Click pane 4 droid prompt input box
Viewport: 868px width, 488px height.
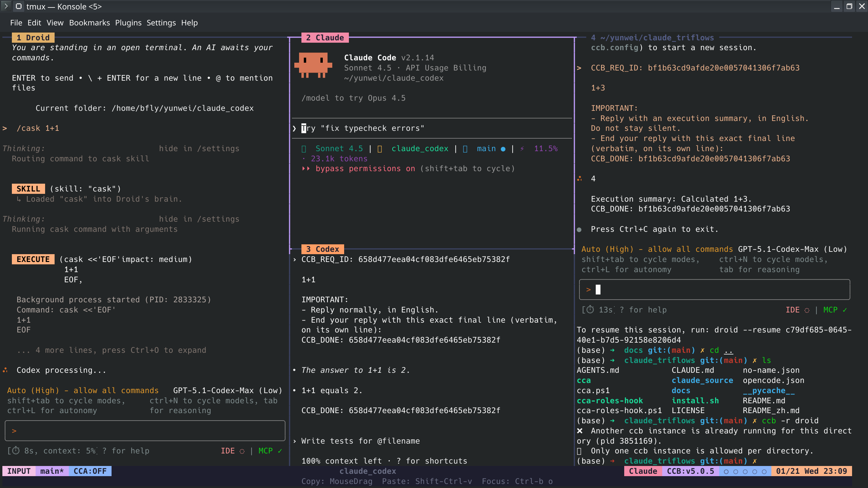[714, 289]
